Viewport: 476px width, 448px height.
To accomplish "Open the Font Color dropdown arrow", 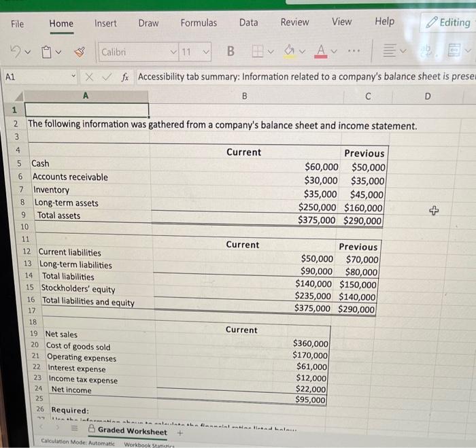I will (x=334, y=52).
